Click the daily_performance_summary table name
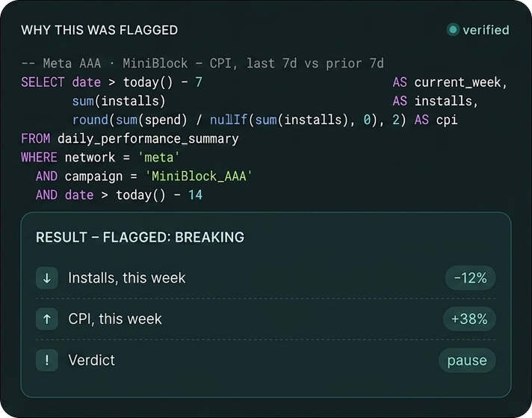This screenshot has width=532, height=418. tap(148, 139)
